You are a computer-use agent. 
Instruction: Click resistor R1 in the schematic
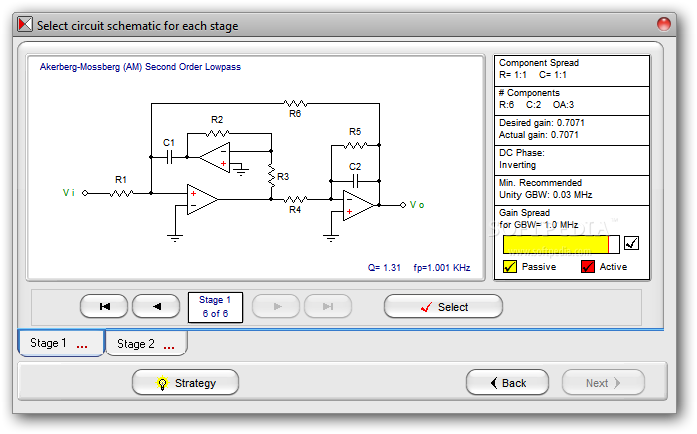point(121,193)
